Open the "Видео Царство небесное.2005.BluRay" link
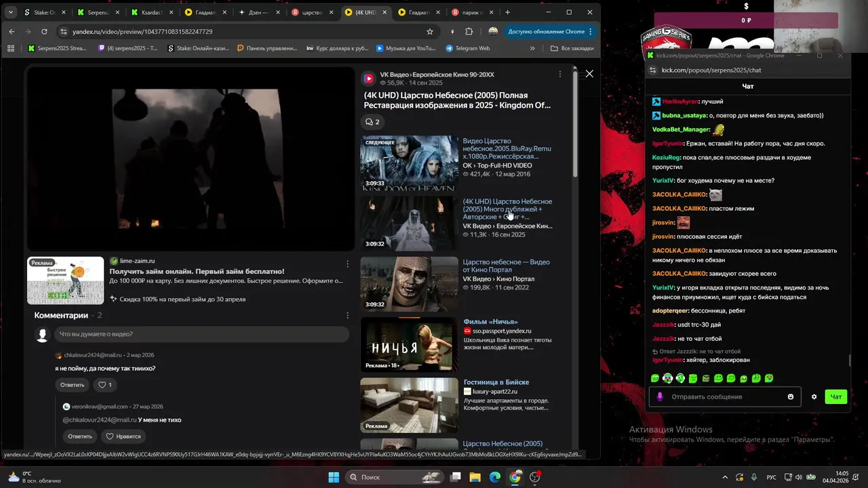 507,148
